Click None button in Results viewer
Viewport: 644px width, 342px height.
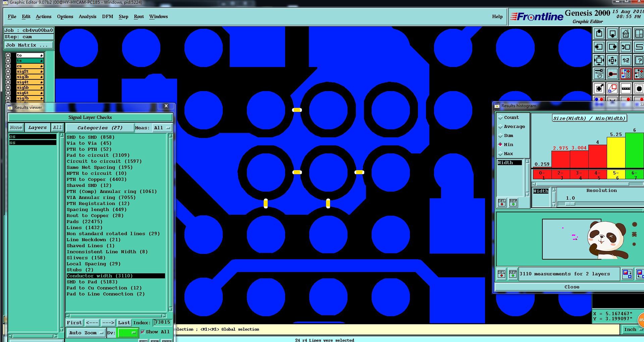coord(16,127)
